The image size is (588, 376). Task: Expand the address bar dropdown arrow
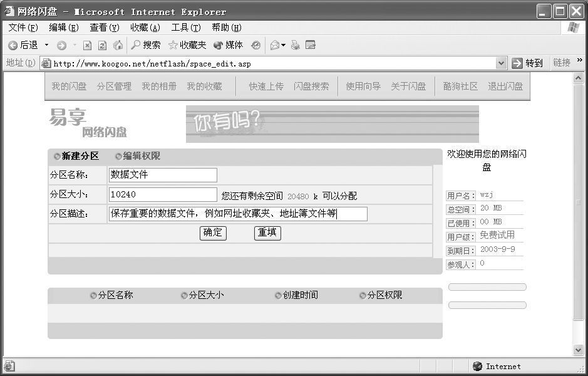click(x=501, y=63)
